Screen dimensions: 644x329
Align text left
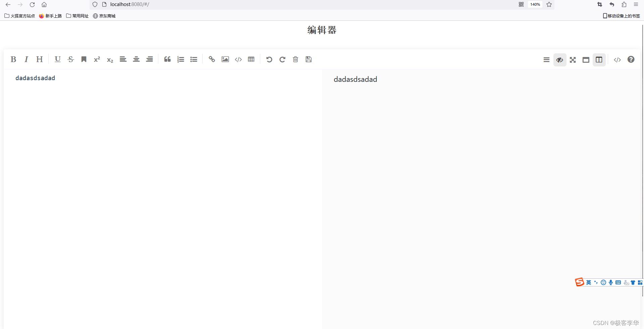coord(123,59)
